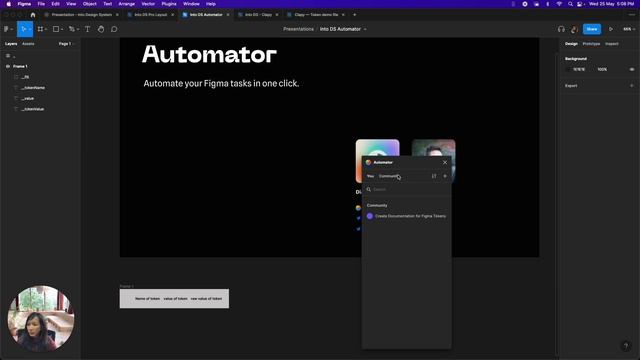Open the Page 1 pages dropdown

(67, 44)
